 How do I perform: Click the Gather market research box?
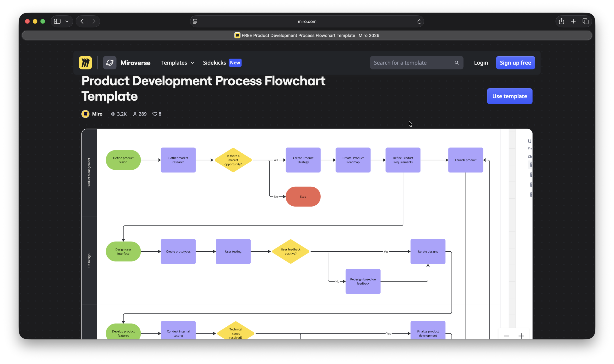coord(178,160)
